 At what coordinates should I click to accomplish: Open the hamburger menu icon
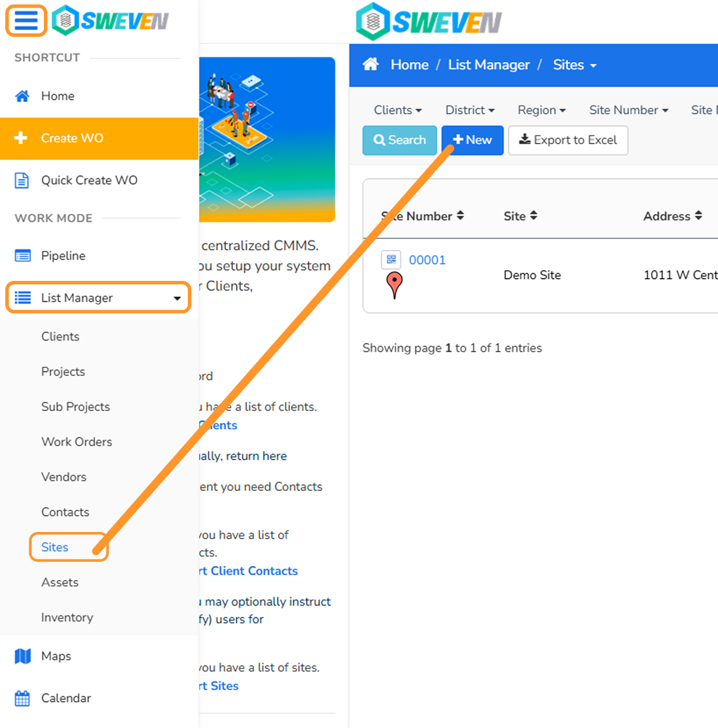pos(26,20)
